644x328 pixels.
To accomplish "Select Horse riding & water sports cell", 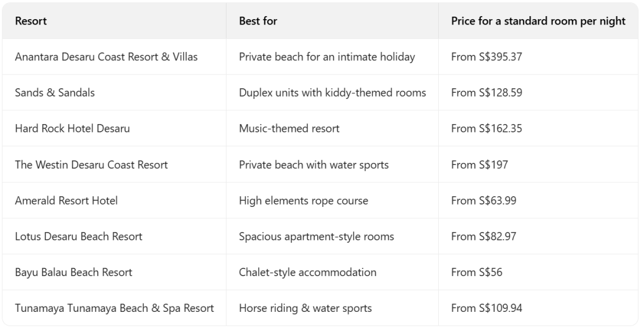I will click(x=305, y=308).
